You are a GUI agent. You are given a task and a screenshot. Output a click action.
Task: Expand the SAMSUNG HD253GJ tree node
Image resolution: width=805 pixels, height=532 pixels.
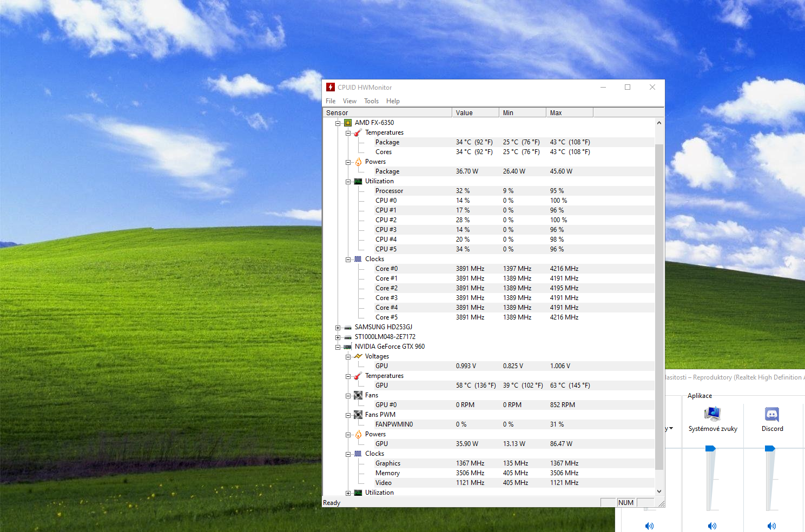tap(338, 328)
